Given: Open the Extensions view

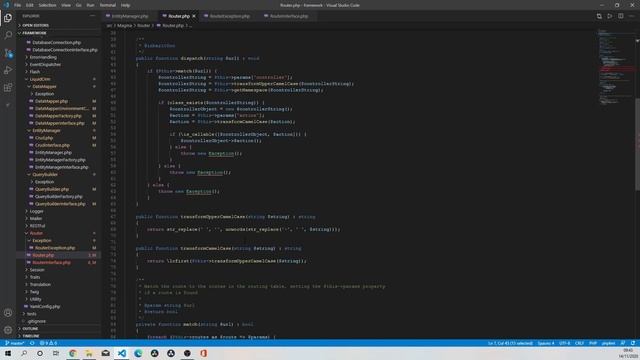Looking at the screenshot, I should click(8, 88).
